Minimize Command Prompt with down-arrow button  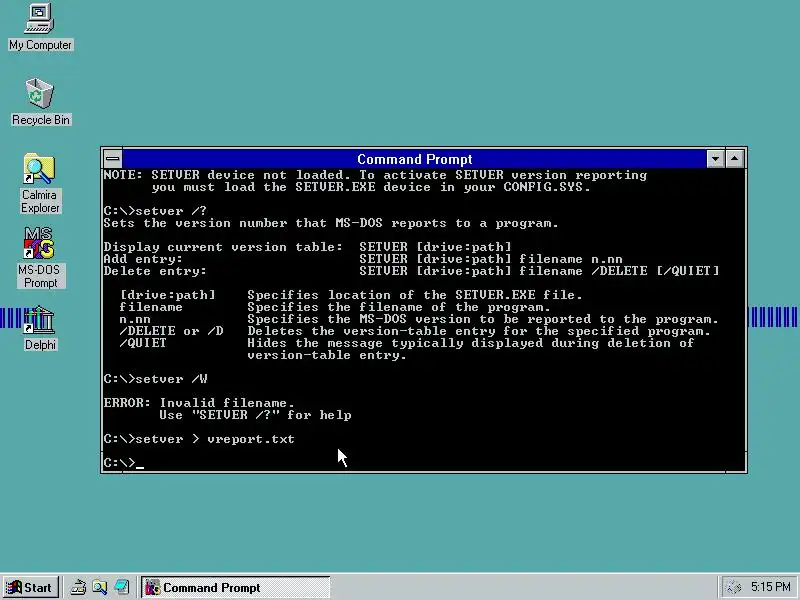coord(715,159)
